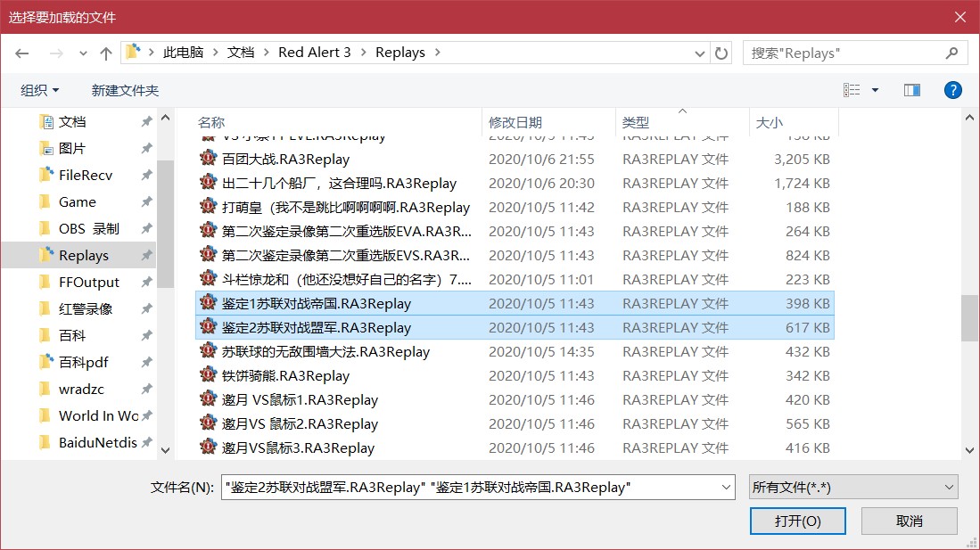
Task: Expand chevron after Replays breadcrumb
Action: pos(438,53)
